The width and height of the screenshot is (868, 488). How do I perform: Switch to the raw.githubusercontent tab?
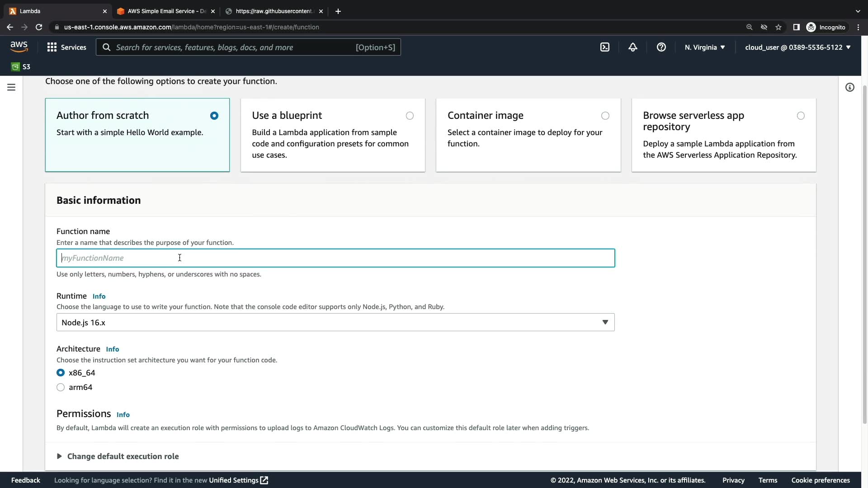click(x=274, y=11)
